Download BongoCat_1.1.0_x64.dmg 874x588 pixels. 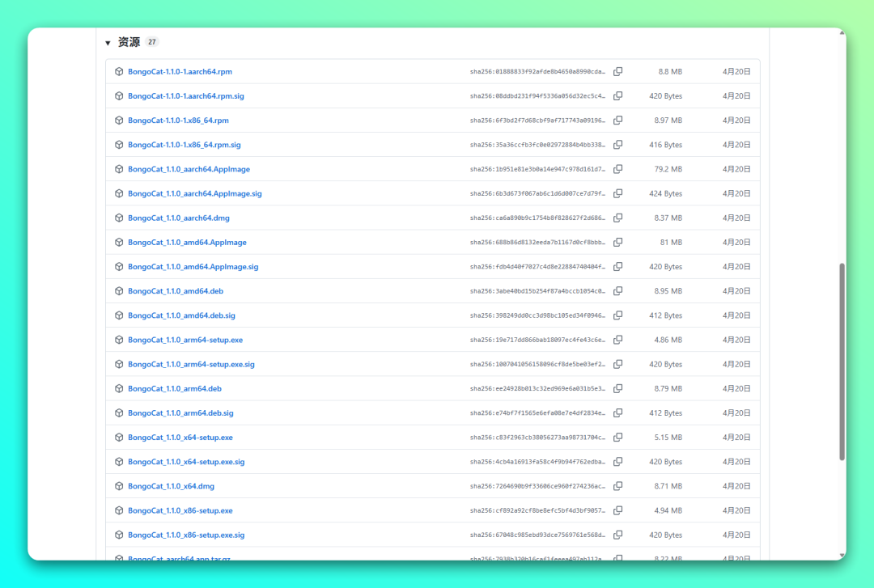(171, 486)
